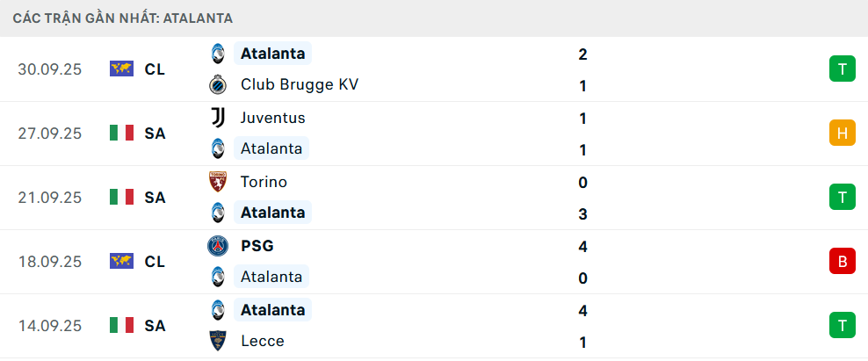Click the 21.09.25 match date
The width and height of the screenshot is (868, 361).
click(x=49, y=198)
